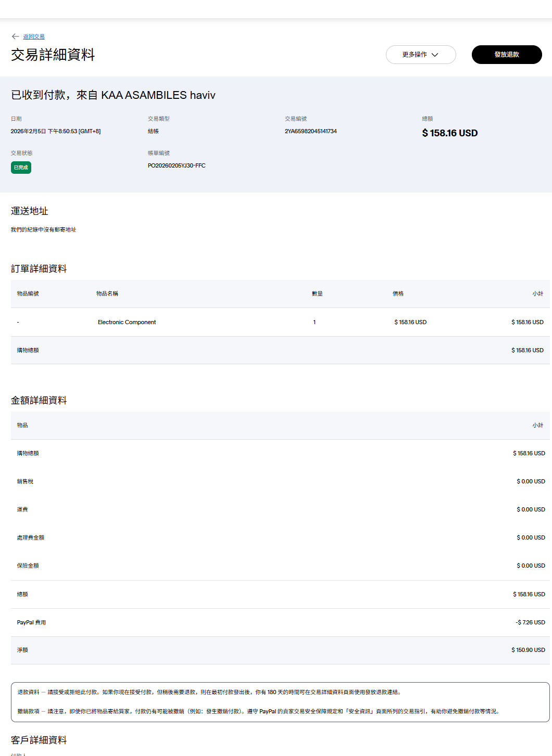552x756 pixels.
Task: Click the $150.90 USD net amount
Action: (528, 650)
